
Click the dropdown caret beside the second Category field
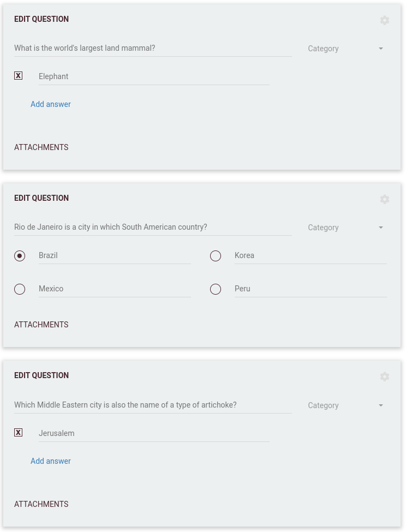[x=381, y=228]
